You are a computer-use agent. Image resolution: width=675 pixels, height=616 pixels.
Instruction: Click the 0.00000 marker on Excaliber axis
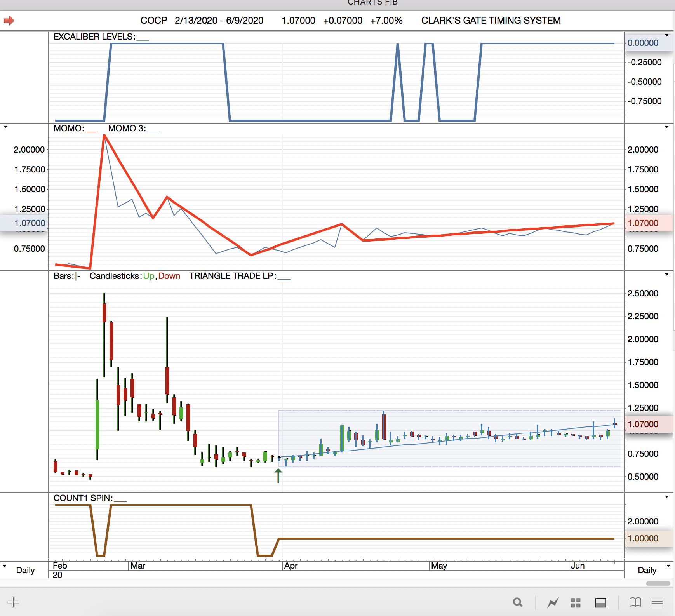pyautogui.click(x=648, y=43)
